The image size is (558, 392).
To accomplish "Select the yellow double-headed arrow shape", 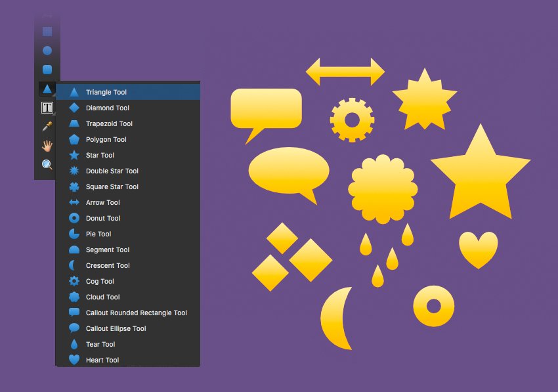I will click(x=345, y=72).
